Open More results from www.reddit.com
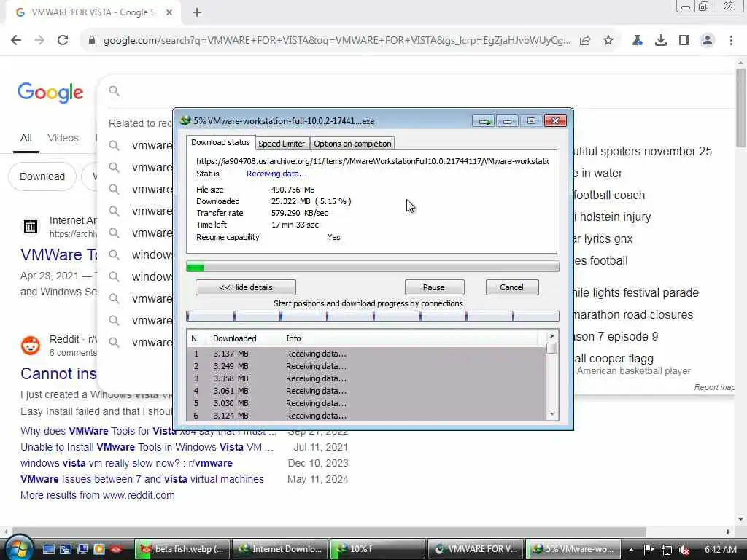Viewport: 747px width, 560px height. coord(98,495)
